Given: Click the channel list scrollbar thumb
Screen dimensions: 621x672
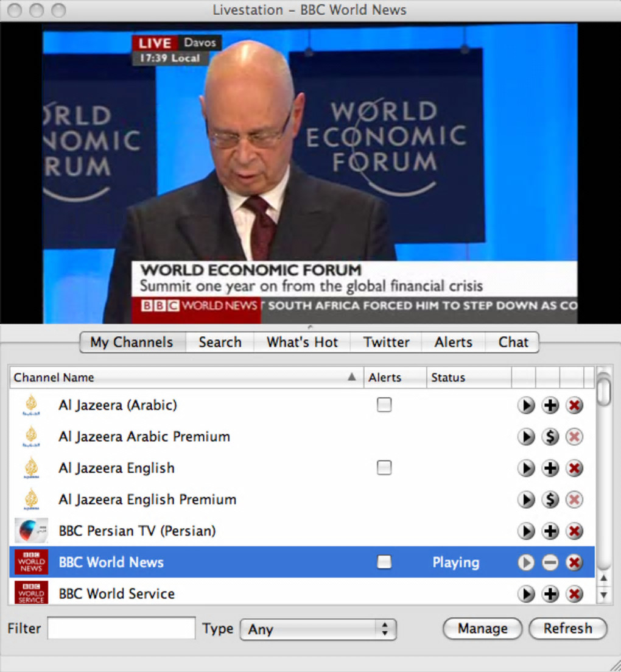Looking at the screenshot, I should [x=604, y=391].
